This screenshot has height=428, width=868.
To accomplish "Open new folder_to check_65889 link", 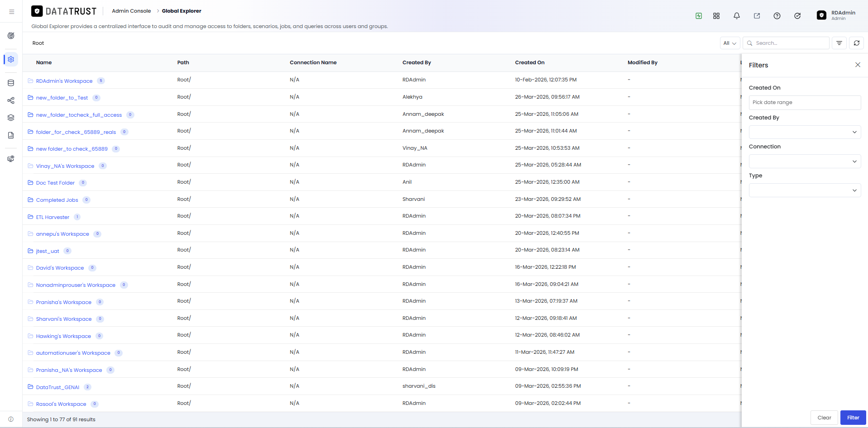I will coord(72,149).
